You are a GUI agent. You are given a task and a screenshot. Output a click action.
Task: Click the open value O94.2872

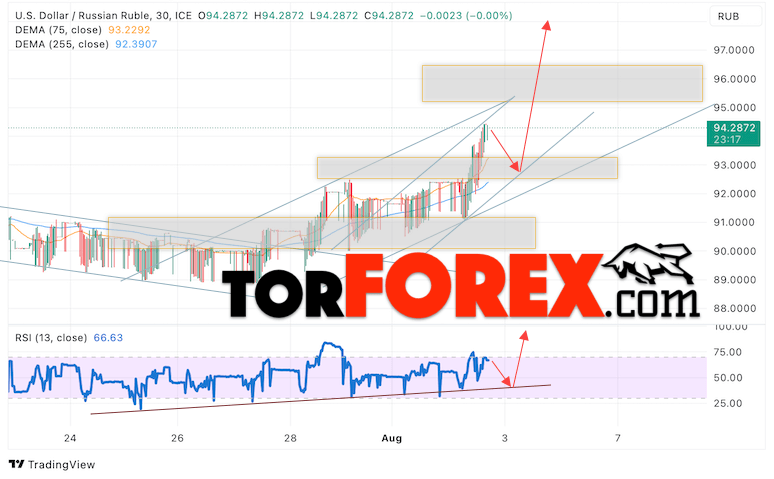[223, 16]
